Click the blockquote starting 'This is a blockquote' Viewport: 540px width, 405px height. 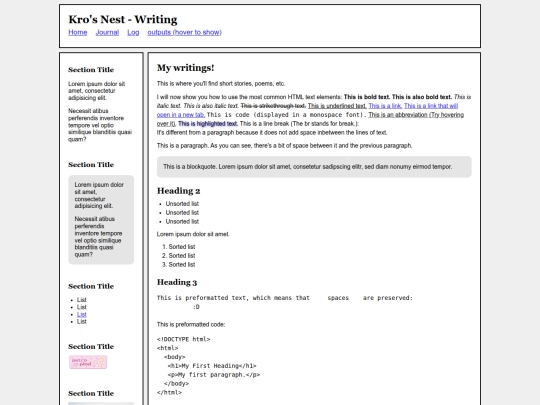click(314, 167)
